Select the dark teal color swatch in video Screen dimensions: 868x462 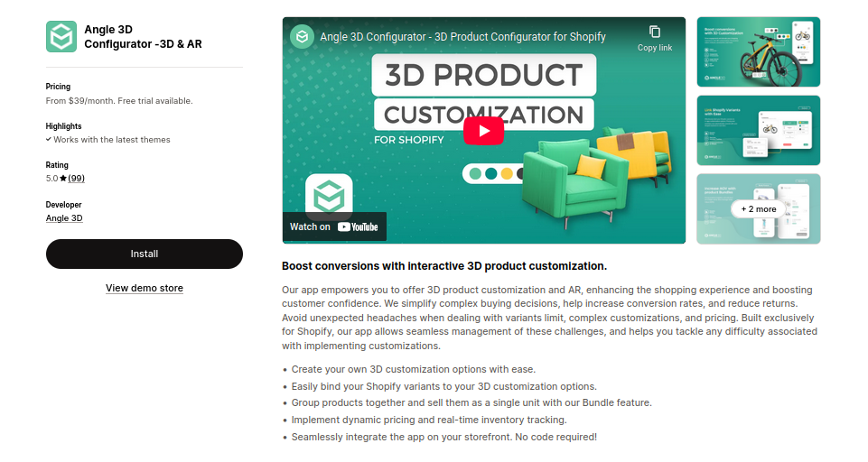pyautogui.click(x=491, y=174)
